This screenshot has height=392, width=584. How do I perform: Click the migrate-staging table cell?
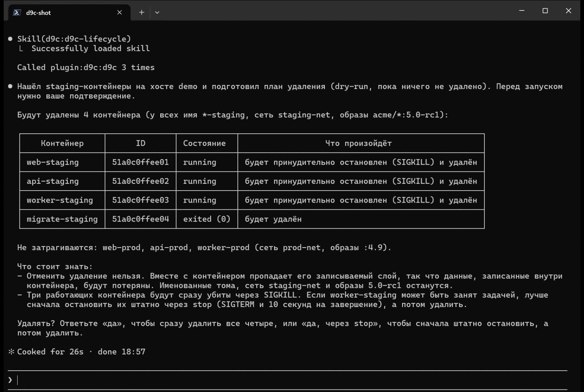click(x=62, y=219)
